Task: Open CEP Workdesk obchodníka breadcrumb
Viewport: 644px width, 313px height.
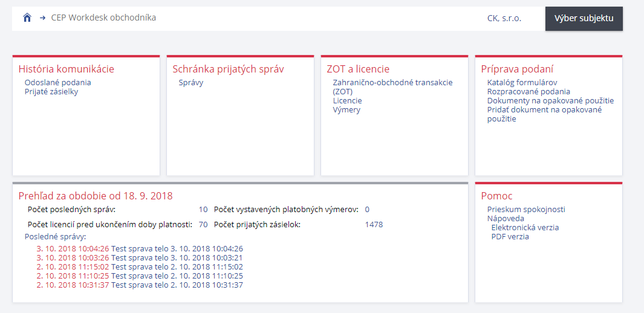Action: pos(103,18)
